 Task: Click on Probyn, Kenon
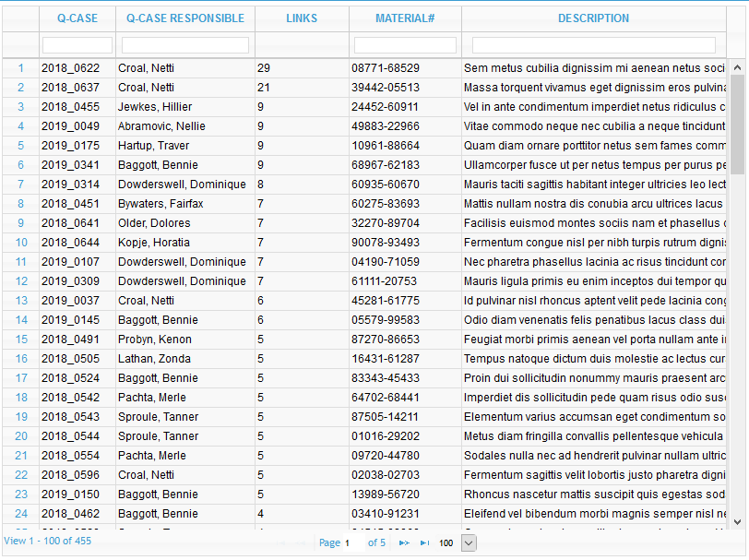(x=155, y=340)
